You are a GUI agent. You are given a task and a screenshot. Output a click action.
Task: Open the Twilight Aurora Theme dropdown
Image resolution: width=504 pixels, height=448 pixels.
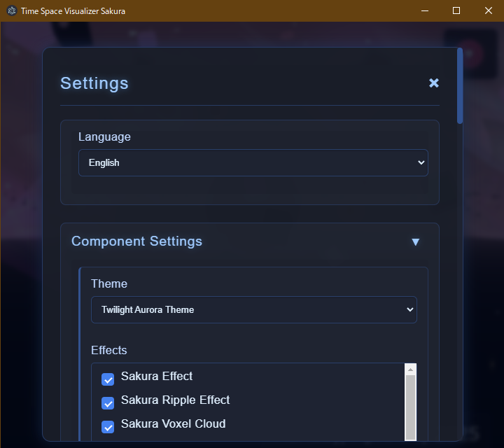[252, 309]
